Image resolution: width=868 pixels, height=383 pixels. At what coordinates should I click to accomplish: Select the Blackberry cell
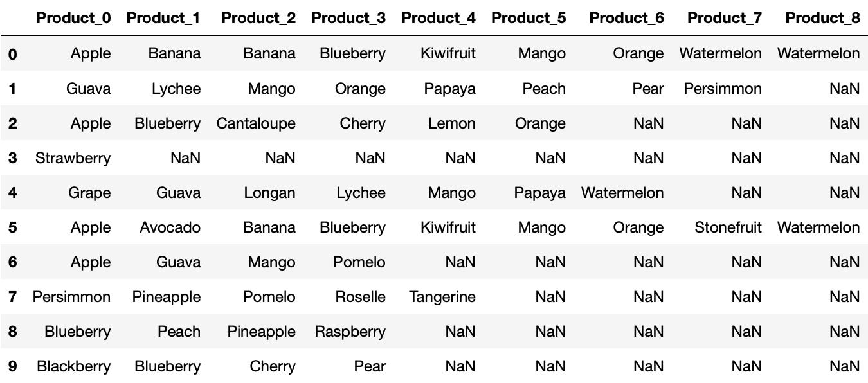click(x=73, y=366)
